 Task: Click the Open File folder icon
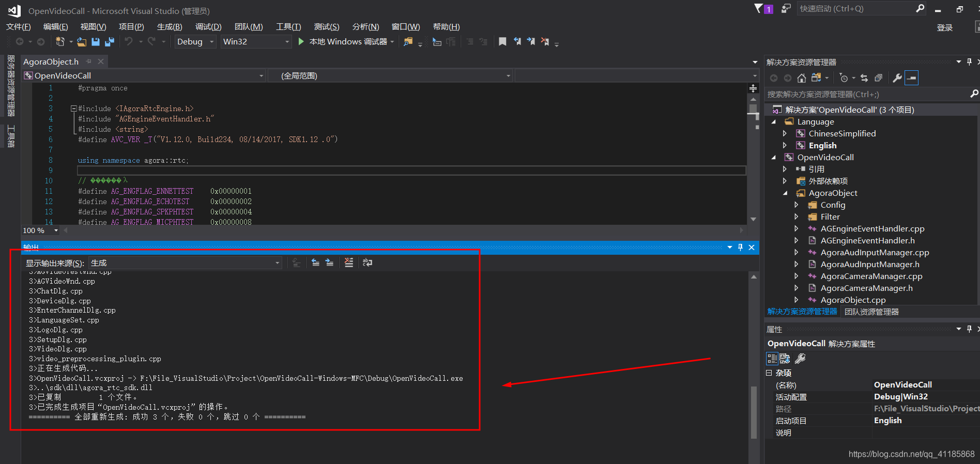tap(82, 41)
